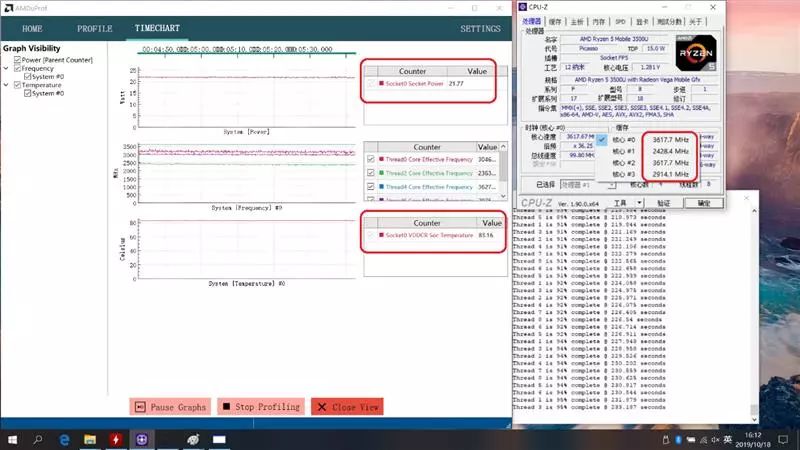Screen dimensions: 800x450
Task: Select the TIMECHART tab
Action: 157,28
